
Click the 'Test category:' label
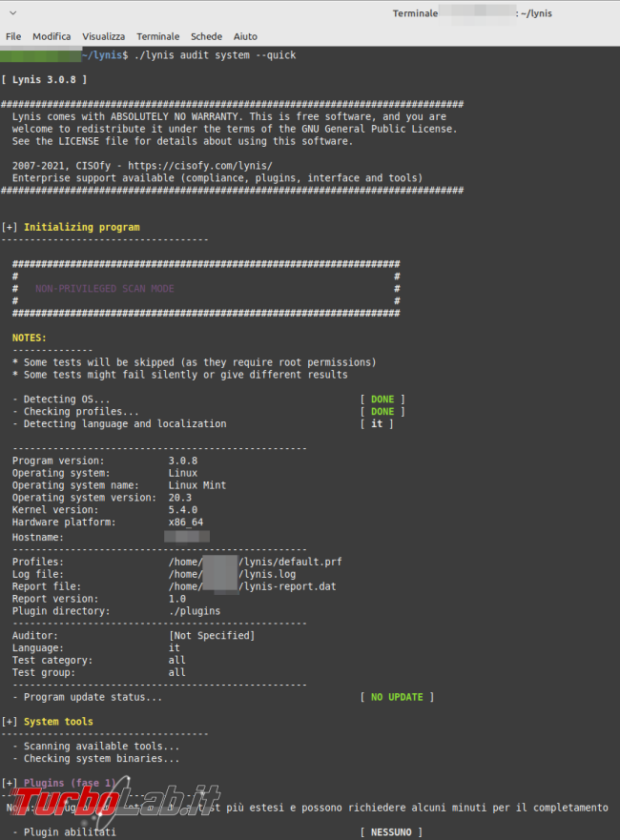52,661
